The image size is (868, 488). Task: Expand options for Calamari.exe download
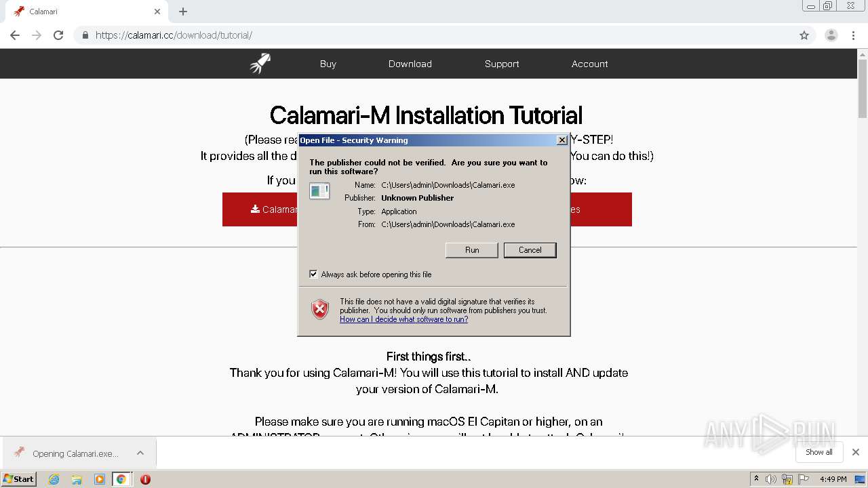click(140, 453)
